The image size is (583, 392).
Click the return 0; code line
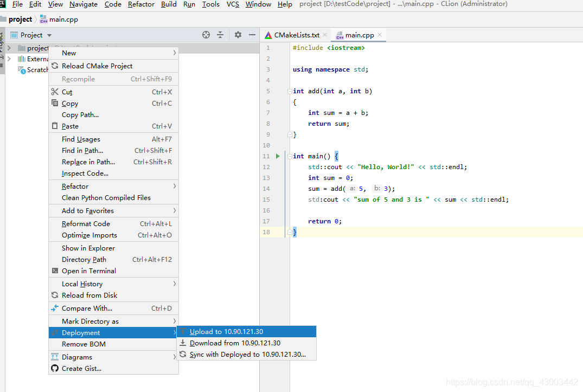point(325,221)
